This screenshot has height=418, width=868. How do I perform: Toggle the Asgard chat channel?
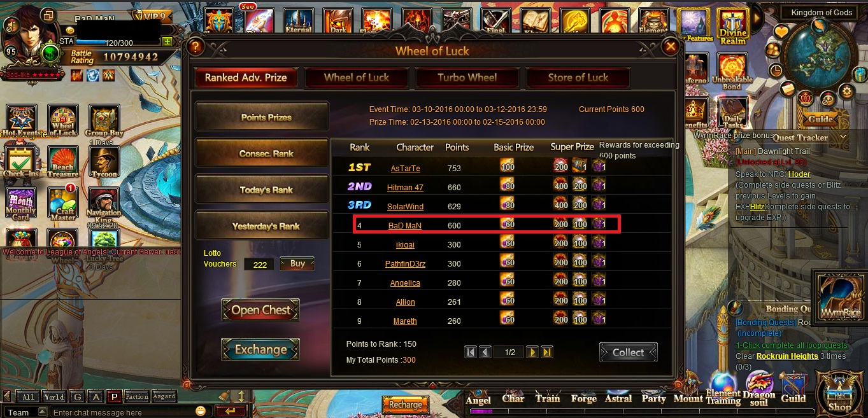pyautogui.click(x=164, y=397)
